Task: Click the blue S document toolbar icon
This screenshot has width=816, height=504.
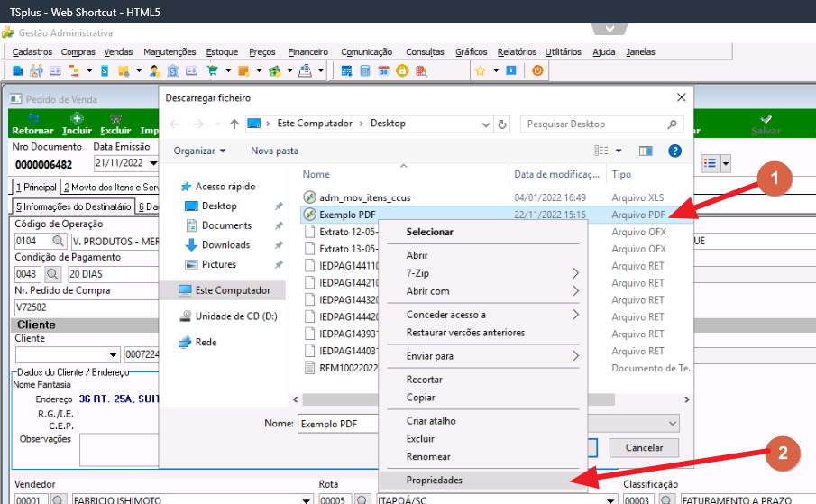Action: [105, 70]
